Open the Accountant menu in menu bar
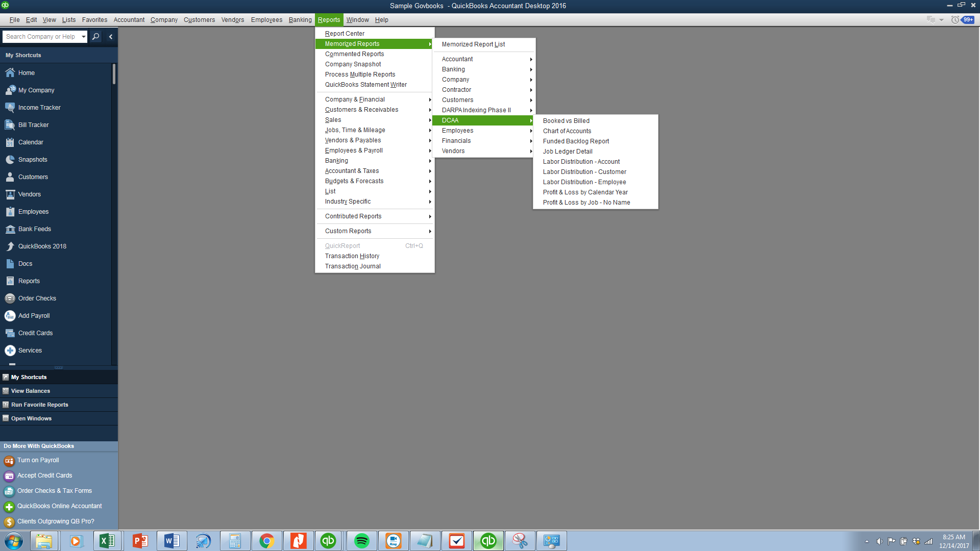Viewport: 980px width, 551px height. tap(129, 20)
